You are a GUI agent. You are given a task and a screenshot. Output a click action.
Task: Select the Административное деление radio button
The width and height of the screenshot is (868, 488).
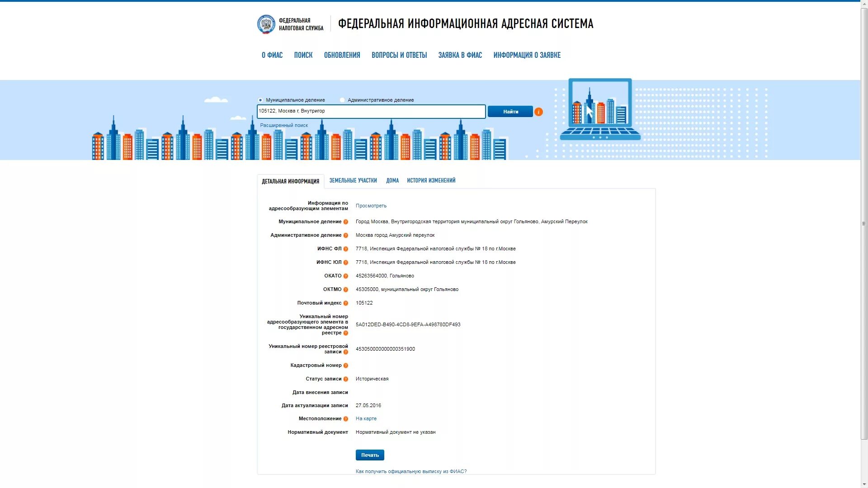(x=342, y=100)
